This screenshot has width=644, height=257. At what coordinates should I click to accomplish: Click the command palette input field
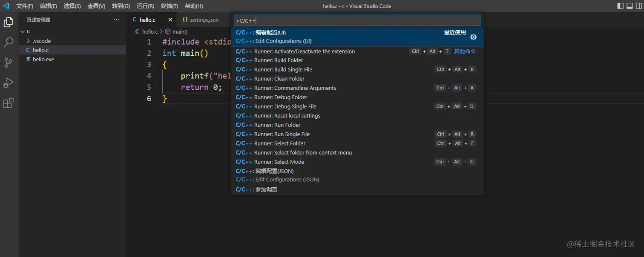(357, 20)
